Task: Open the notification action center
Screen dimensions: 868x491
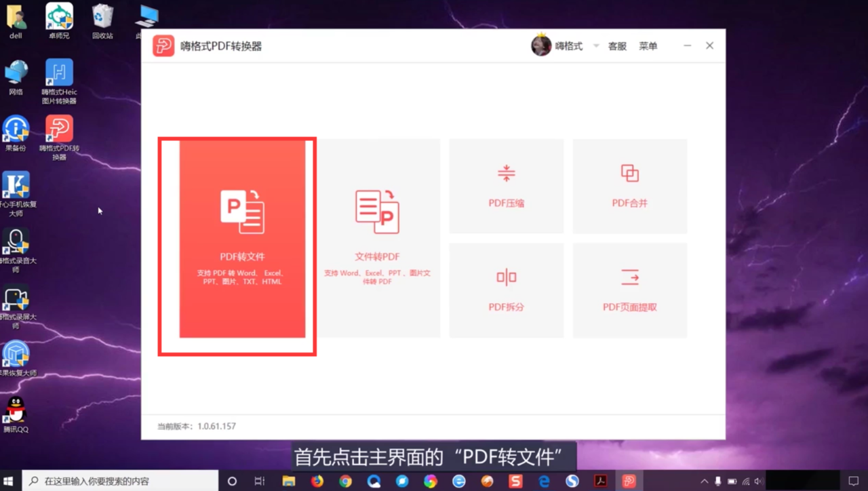Action: (x=854, y=481)
